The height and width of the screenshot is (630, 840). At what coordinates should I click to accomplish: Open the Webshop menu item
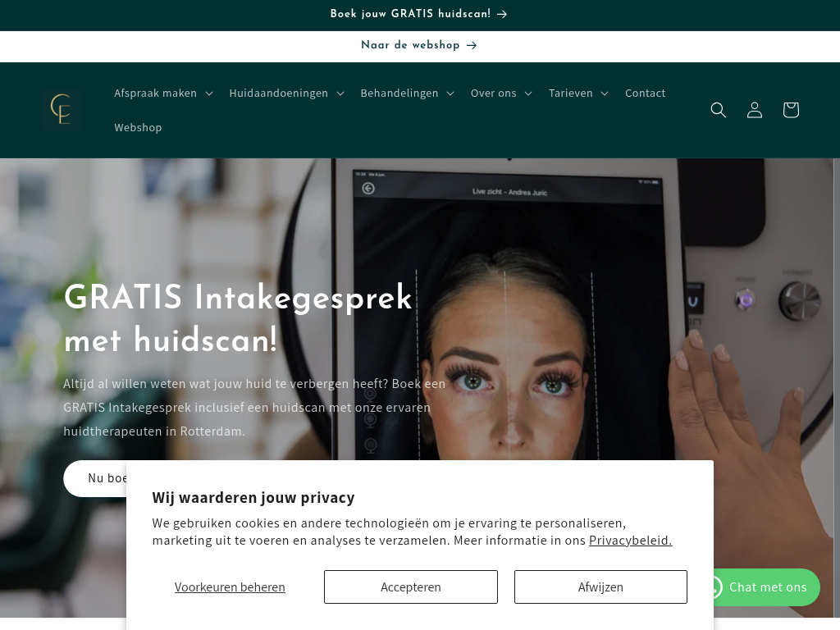(x=138, y=127)
